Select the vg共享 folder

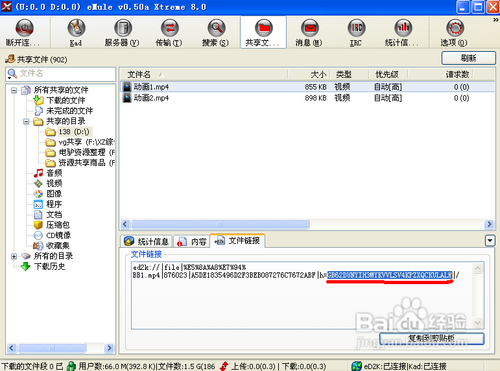86,142
